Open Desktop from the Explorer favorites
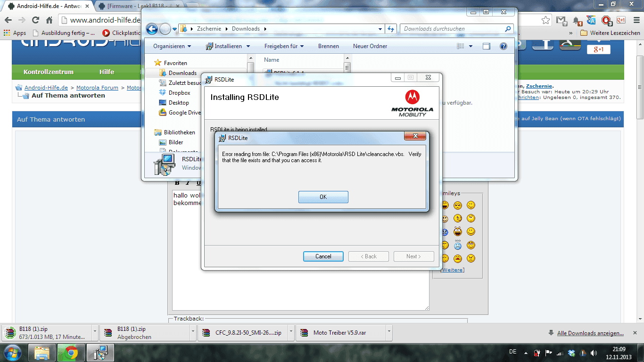The image size is (644, 362). 179,103
